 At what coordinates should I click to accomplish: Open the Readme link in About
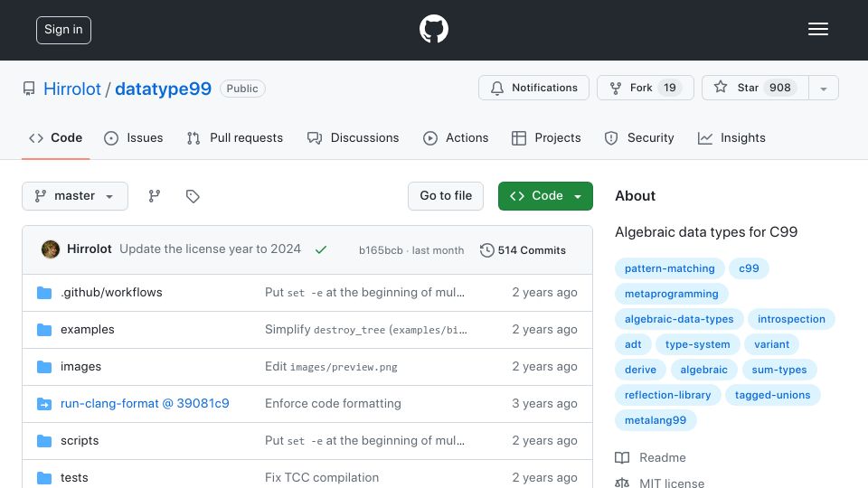click(650, 457)
